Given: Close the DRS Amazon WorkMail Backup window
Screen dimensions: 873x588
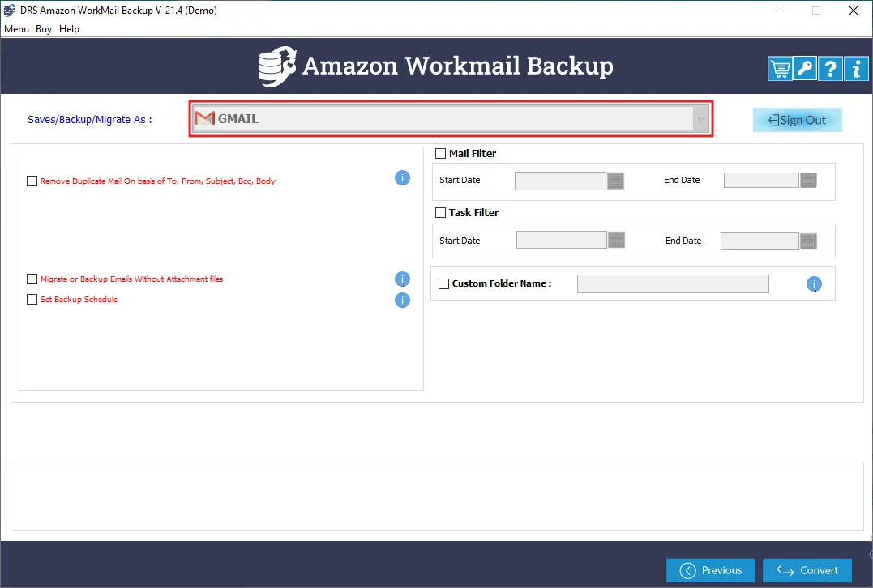Looking at the screenshot, I should (853, 11).
